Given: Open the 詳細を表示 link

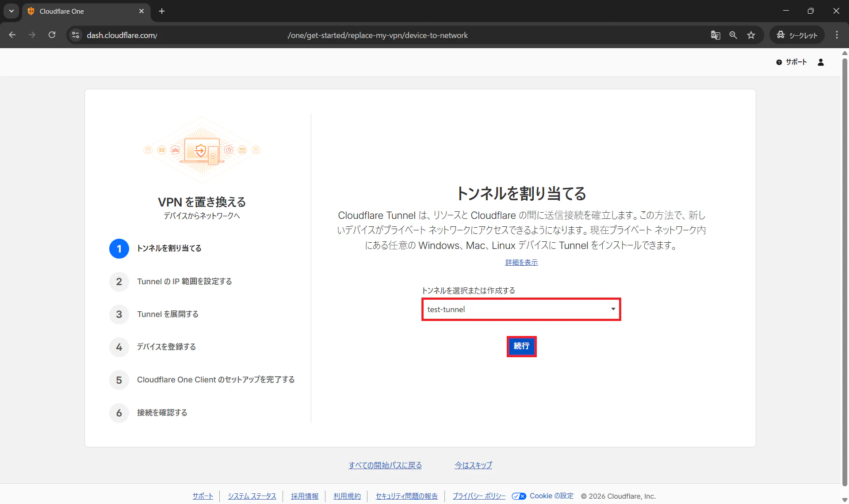Looking at the screenshot, I should [x=521, y=263].
